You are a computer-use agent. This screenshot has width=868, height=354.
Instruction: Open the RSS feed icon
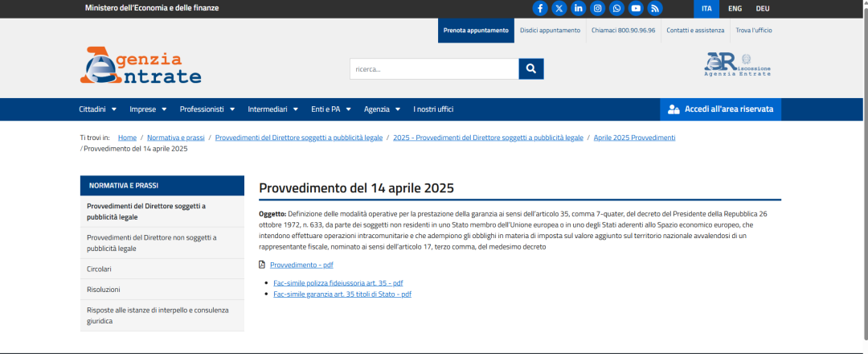pyautogui.click(x=655, y=8)
